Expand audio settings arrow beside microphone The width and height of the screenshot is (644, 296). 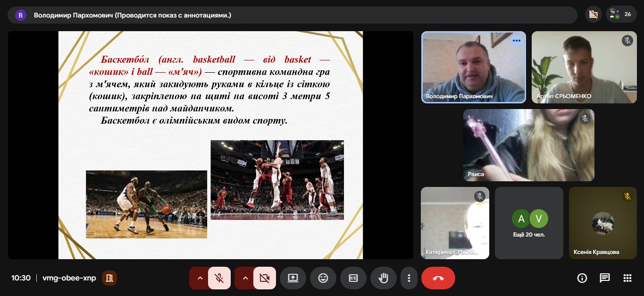tap(200, 278)
